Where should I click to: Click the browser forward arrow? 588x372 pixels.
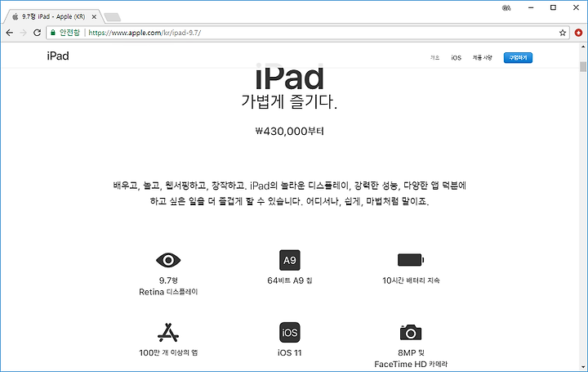point(23,33)
